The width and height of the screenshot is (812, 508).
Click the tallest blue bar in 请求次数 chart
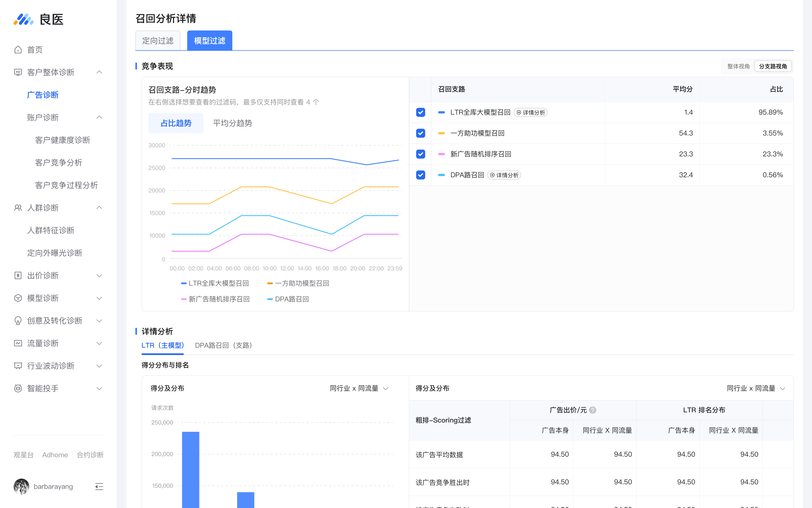click(x=191, y=470)
